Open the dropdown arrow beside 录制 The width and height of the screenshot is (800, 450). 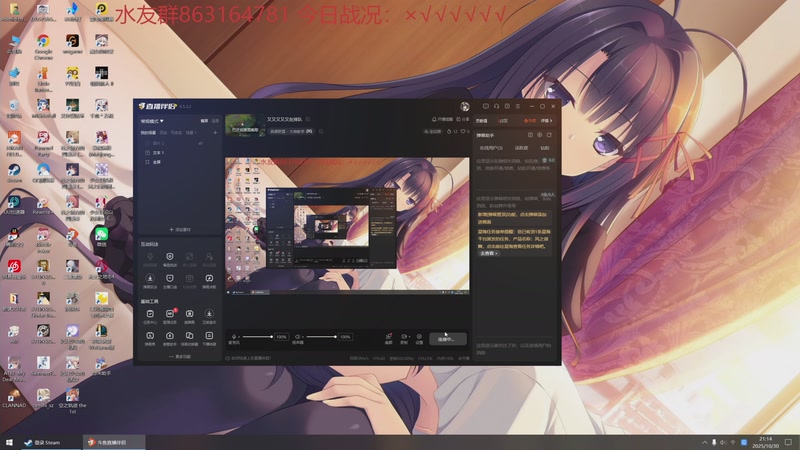click(409, 337)
